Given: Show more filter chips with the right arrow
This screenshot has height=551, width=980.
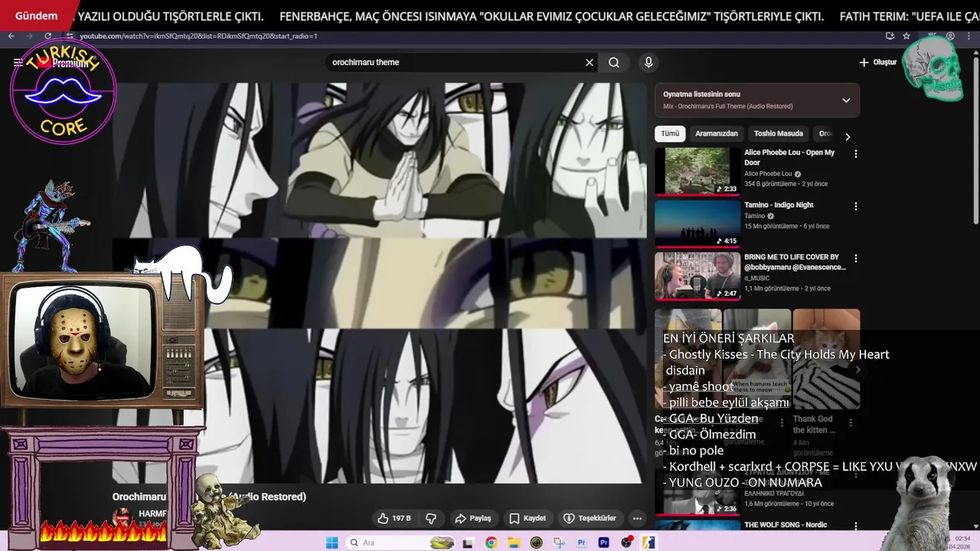Looking at the screenshot, I should [848, 137].
